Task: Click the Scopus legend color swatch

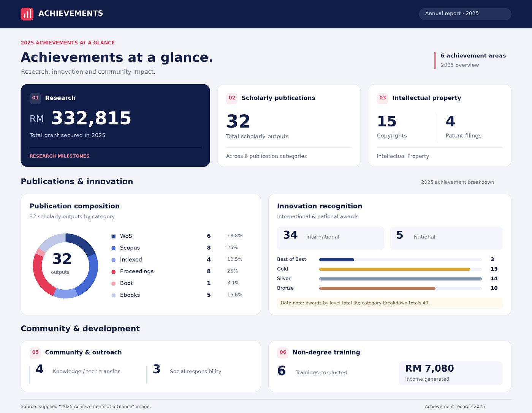Action: coord(113,248)
